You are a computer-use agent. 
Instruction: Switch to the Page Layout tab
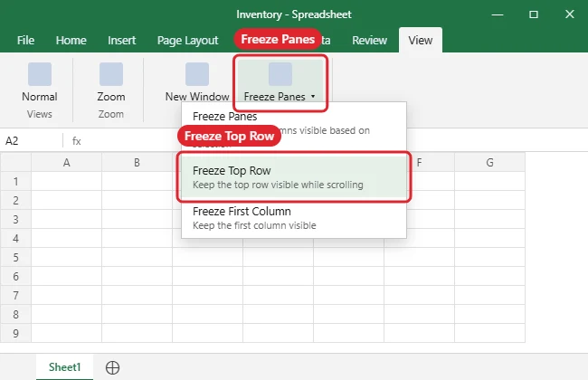[x=187, y=41]
